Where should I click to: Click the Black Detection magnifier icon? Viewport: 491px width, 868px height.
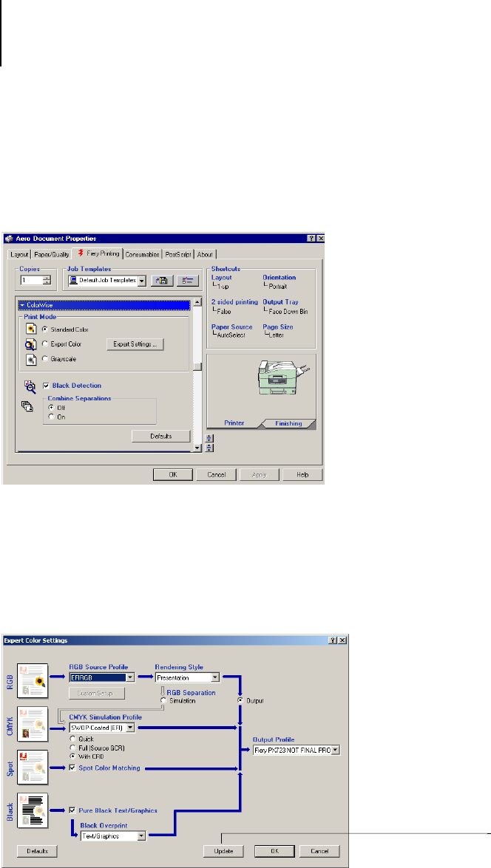(30, 386)
